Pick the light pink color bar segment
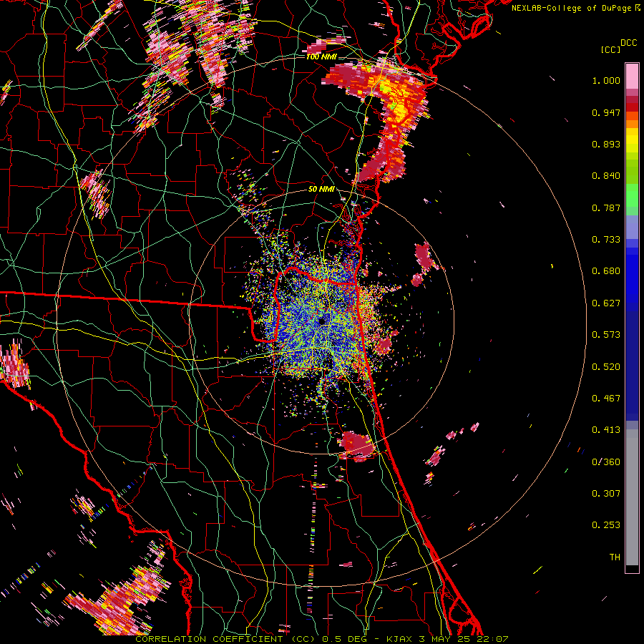Screen dimensions: 644x644 pyautogui.click(x=632, y=76)
